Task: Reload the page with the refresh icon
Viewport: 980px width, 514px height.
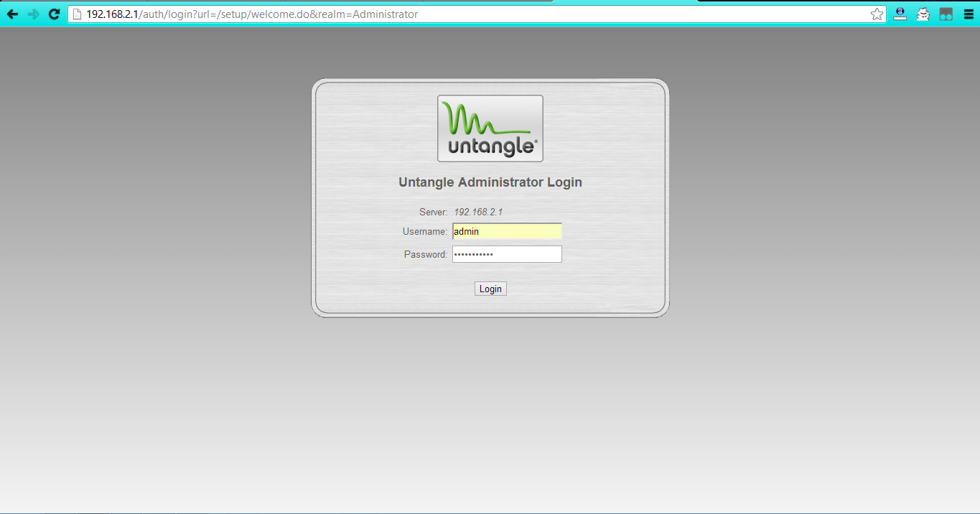Action: [x=54, y=14]
